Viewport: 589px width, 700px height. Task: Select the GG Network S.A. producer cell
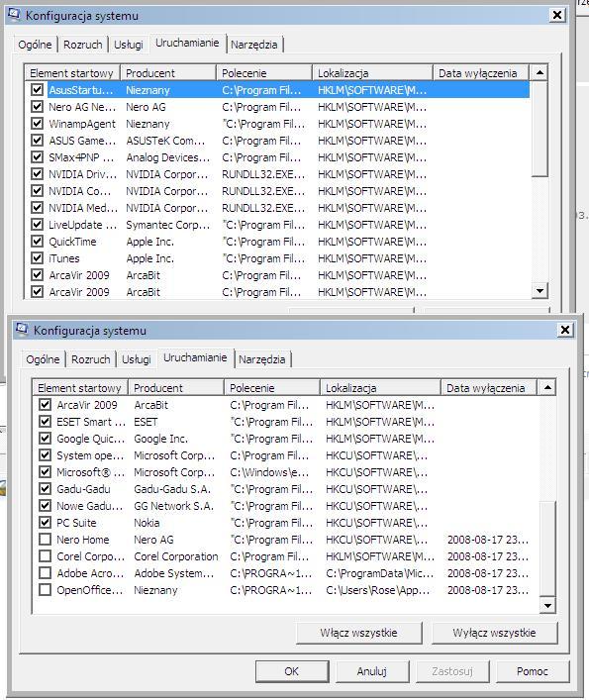pyautogui.click(x=173, y=506)
